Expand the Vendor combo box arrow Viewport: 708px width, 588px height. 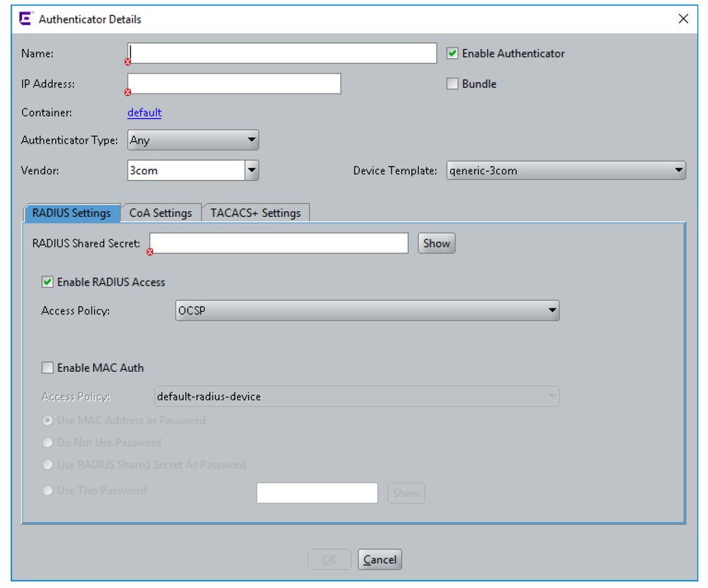(252, 171)
